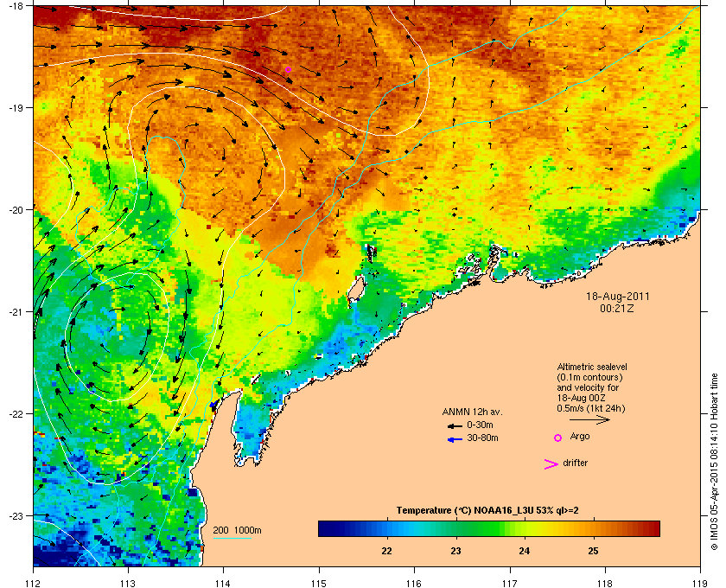Click the magenta Argo circle in the legend

(x=558, y=438)
